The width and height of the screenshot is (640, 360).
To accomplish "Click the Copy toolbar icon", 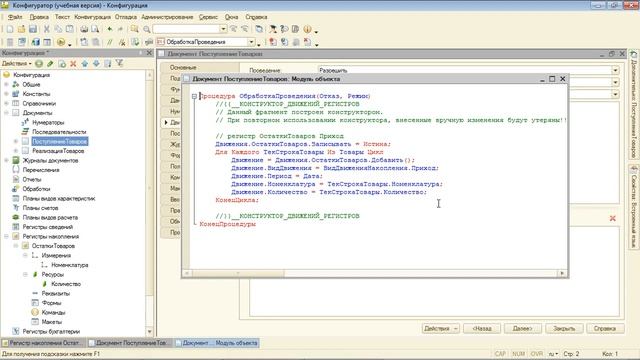I will [58, 29].
